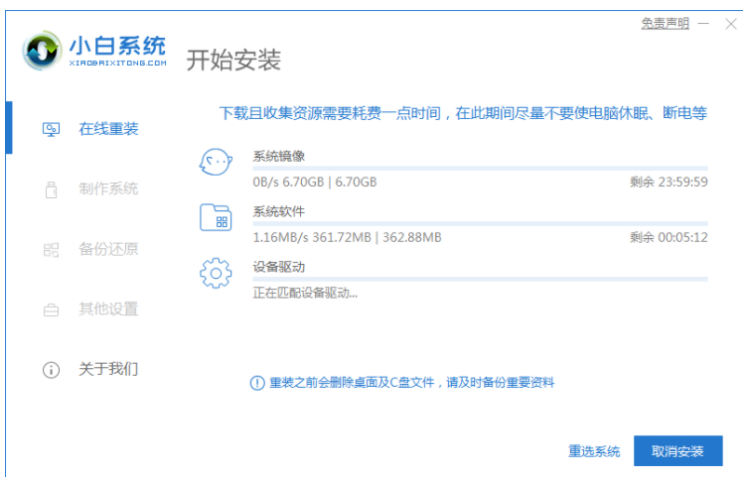The width and height of the screenshot is (755, 489).
Task: Click the 设备驱动 gear icon
Action: point(216,273)
